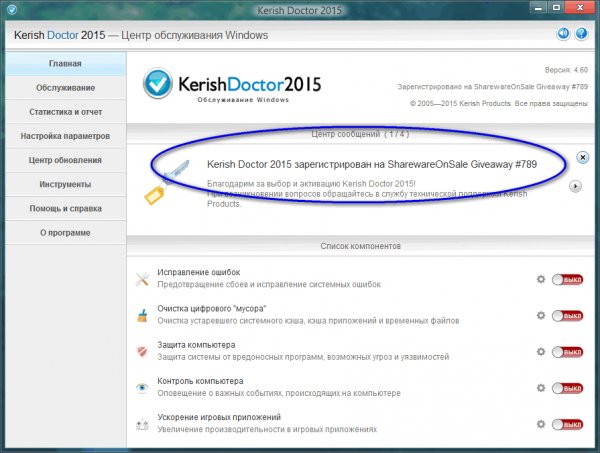Screen dimensions: 600x453
Task: Open gear settings for Защита компьютера
Action: coord(541,352)
